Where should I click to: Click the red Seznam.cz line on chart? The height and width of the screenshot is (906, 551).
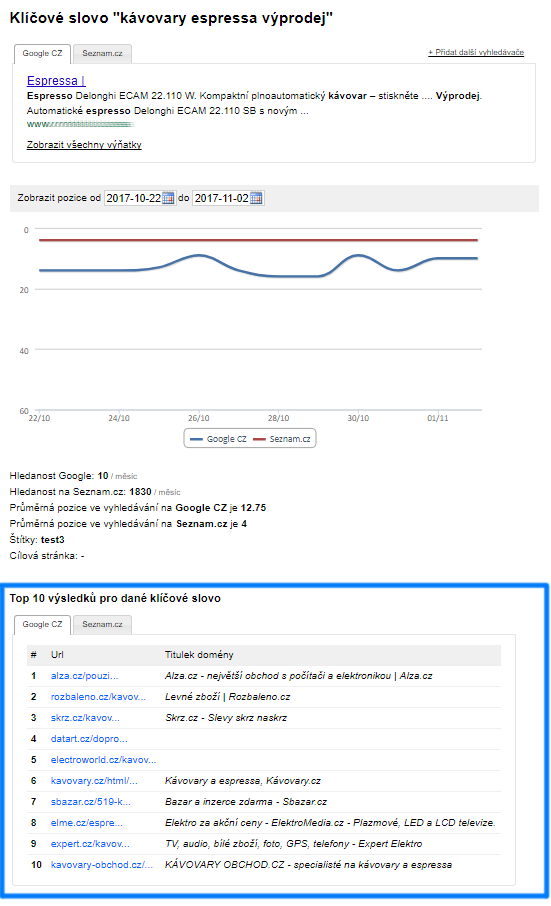click(x=258, y=240)
